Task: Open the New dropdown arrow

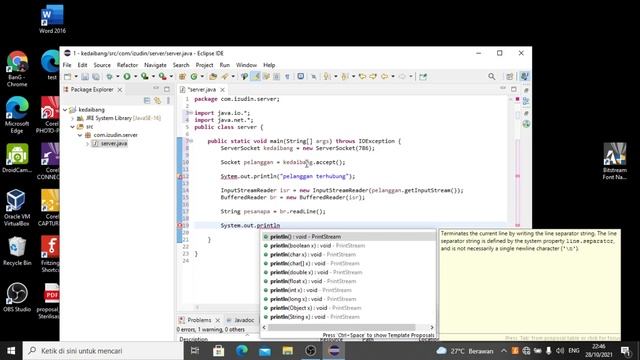Action: click(x=76, y=76)
